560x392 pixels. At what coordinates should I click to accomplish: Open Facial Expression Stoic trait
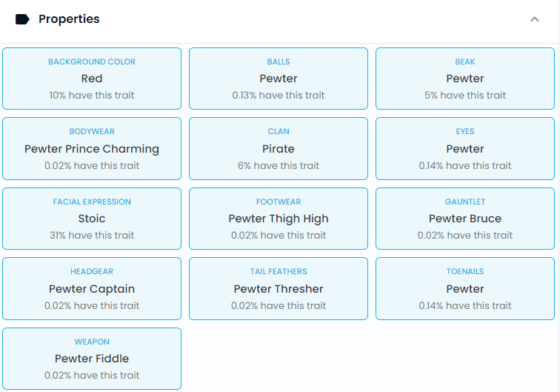92,219
